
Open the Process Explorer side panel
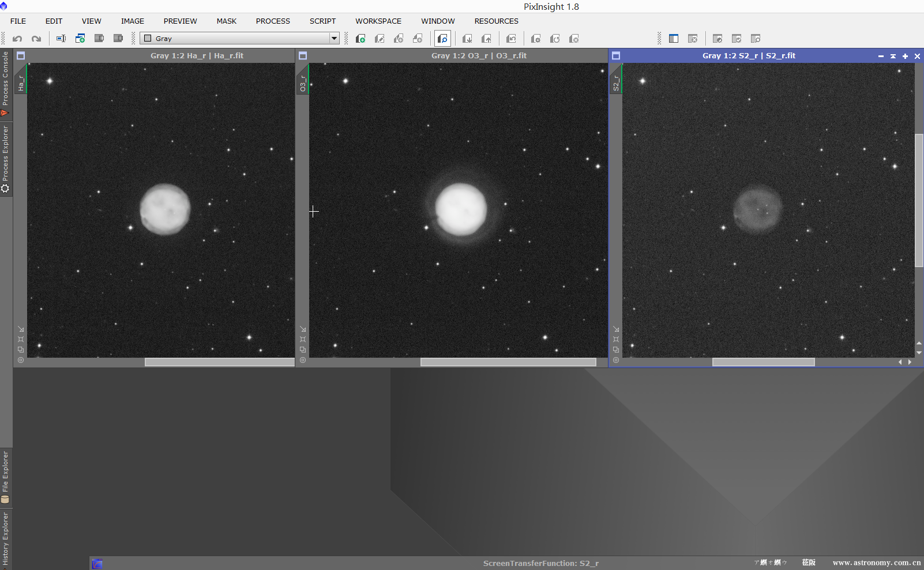coord(6,159)
